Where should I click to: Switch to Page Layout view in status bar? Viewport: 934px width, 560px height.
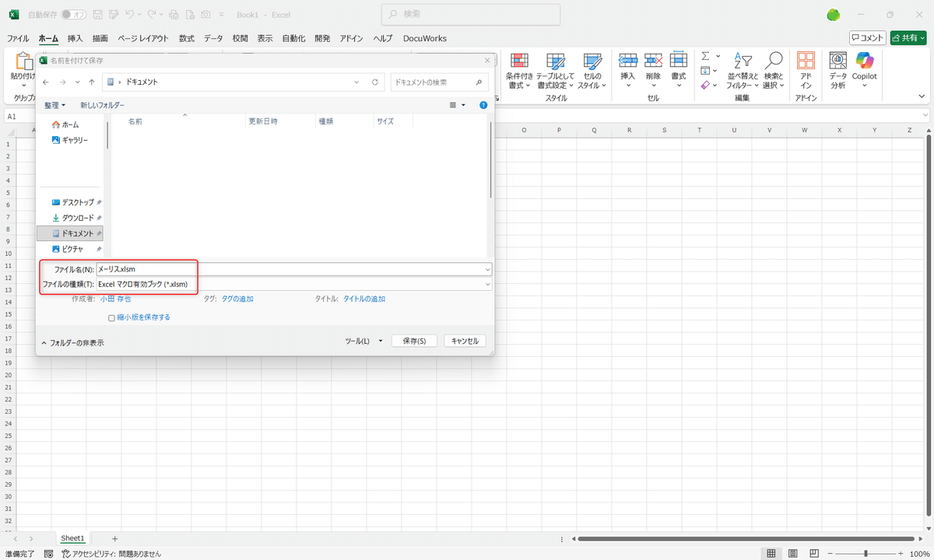click(792, 553)
